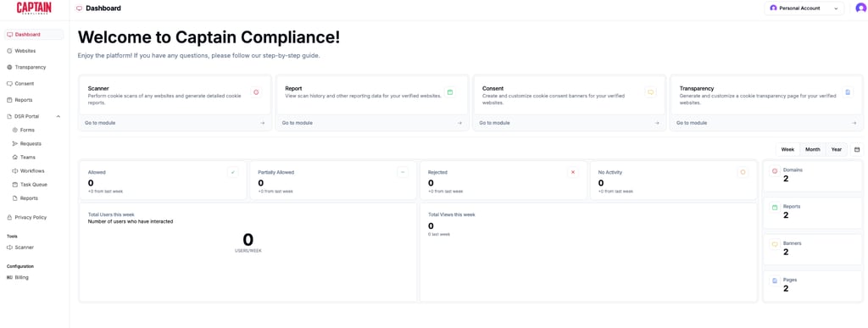Select the Year time range

(x=837, y=149)
